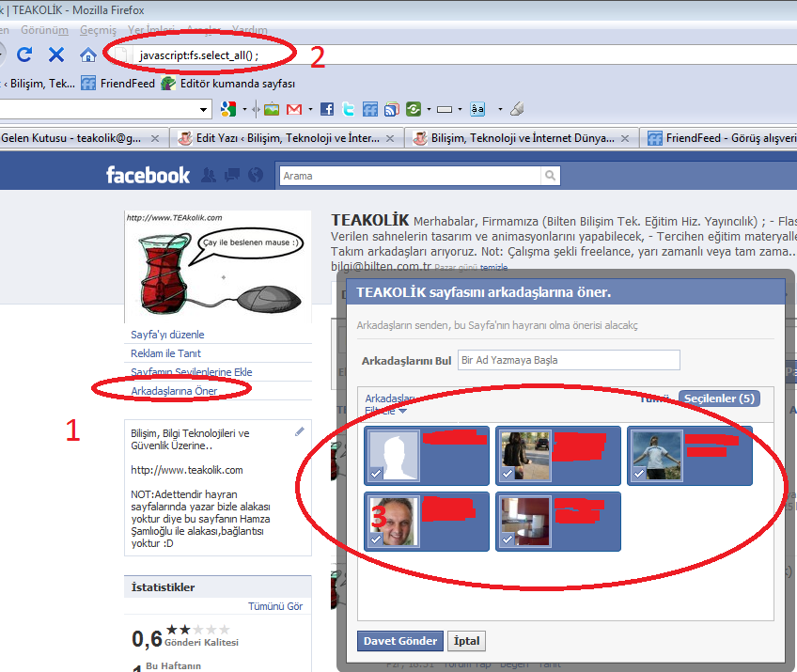Open the Facebook toolbar shortcut

[327, 109]
